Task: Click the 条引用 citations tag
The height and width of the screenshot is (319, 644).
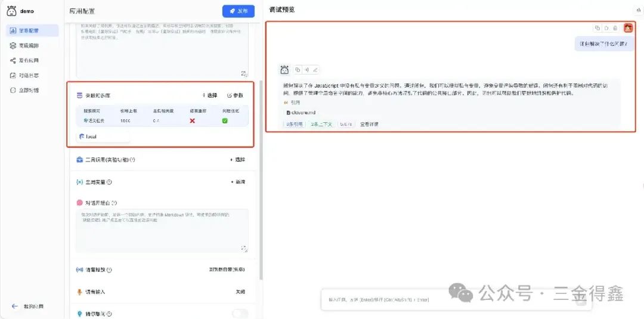Action: point(293,123)
